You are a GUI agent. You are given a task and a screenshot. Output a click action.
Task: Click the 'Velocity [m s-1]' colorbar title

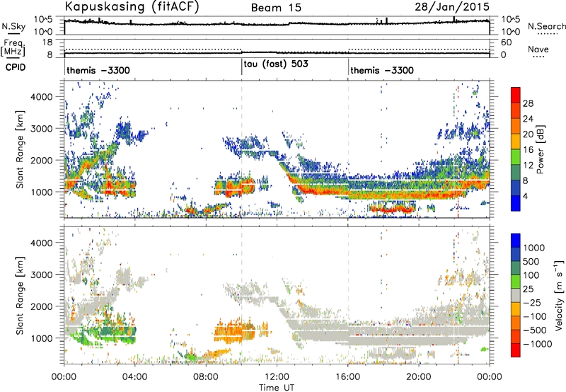559,295
